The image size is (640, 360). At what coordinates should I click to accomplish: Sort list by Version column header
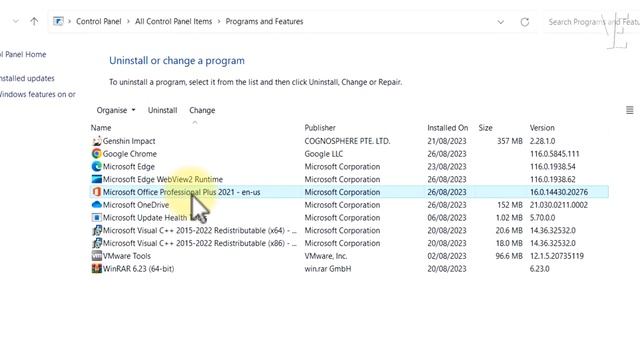click(542, 128)
